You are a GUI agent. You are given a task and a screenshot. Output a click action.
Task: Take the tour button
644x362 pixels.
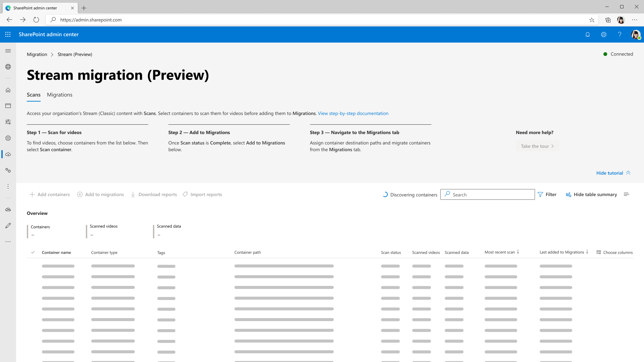(537, 146)
